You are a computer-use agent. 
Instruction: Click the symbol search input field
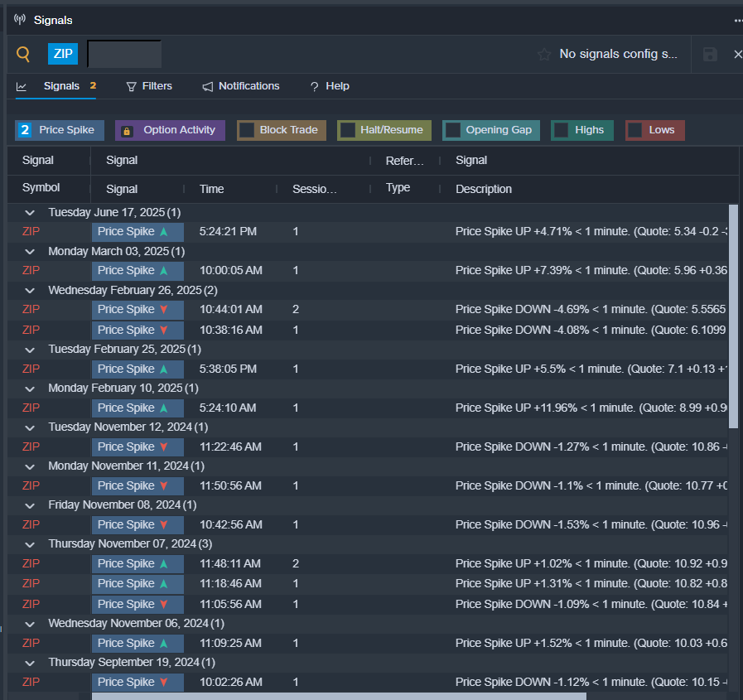click(x=124, y=54)
